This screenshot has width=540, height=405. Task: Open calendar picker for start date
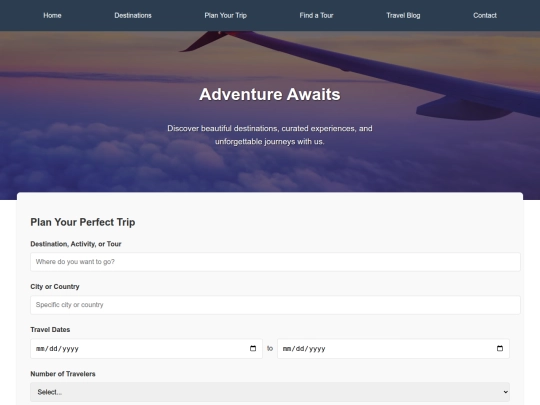point(253,349)
